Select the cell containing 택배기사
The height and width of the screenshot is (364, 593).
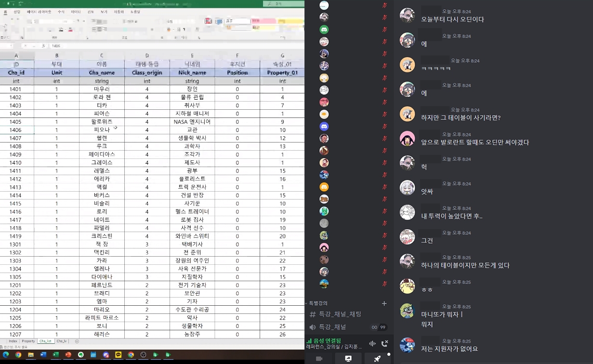(x=192, y=245)
